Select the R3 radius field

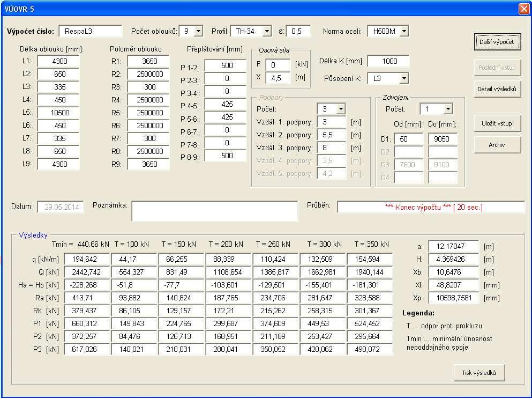[x=148, y=87]
